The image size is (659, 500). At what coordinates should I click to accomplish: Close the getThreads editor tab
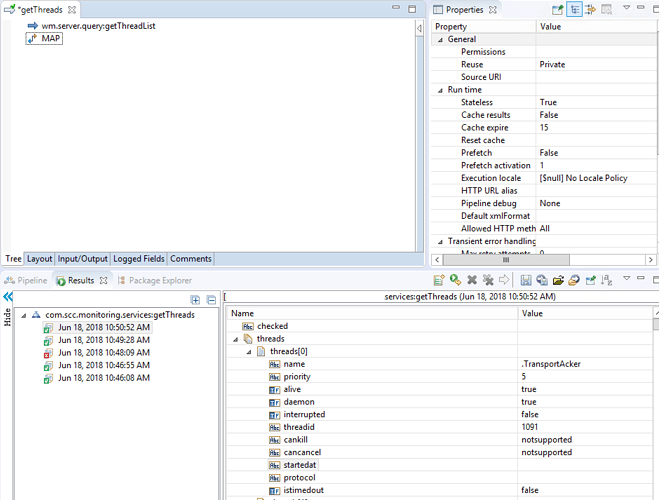[72, 10]
